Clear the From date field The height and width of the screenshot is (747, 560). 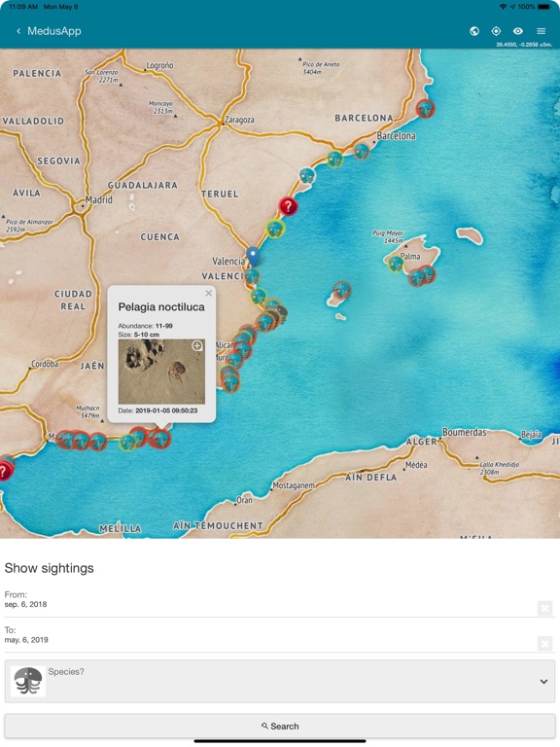tap(544, 608)
